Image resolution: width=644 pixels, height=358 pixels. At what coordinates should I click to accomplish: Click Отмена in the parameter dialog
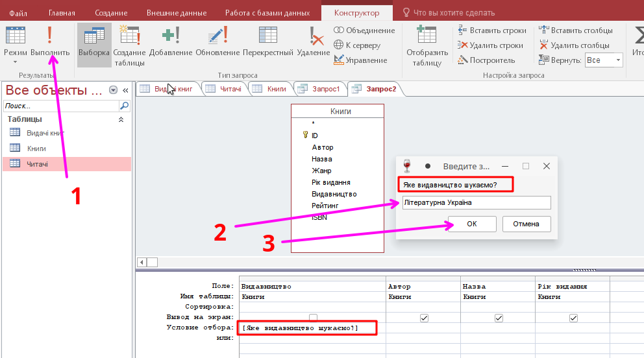click(x=526, y=224)
